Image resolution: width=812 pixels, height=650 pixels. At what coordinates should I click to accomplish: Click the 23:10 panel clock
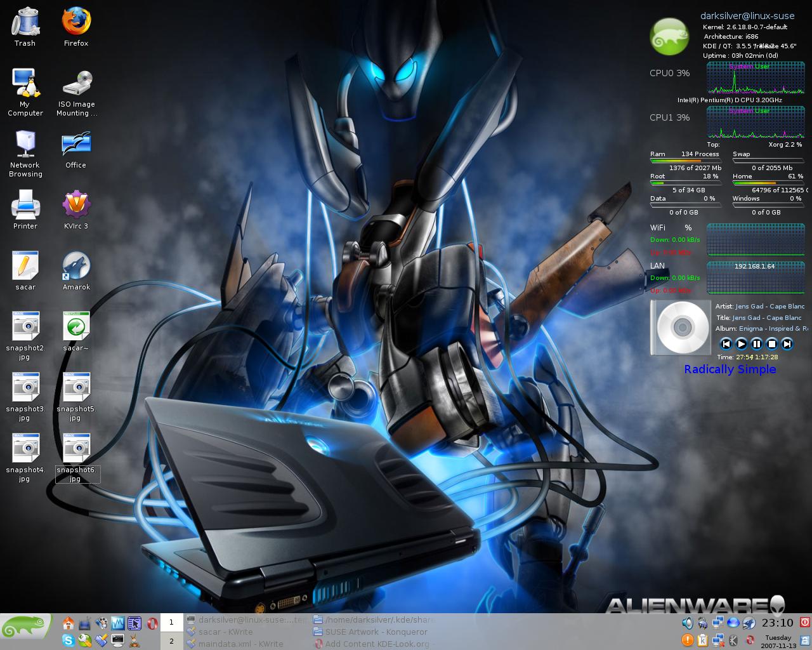(777, 623)
